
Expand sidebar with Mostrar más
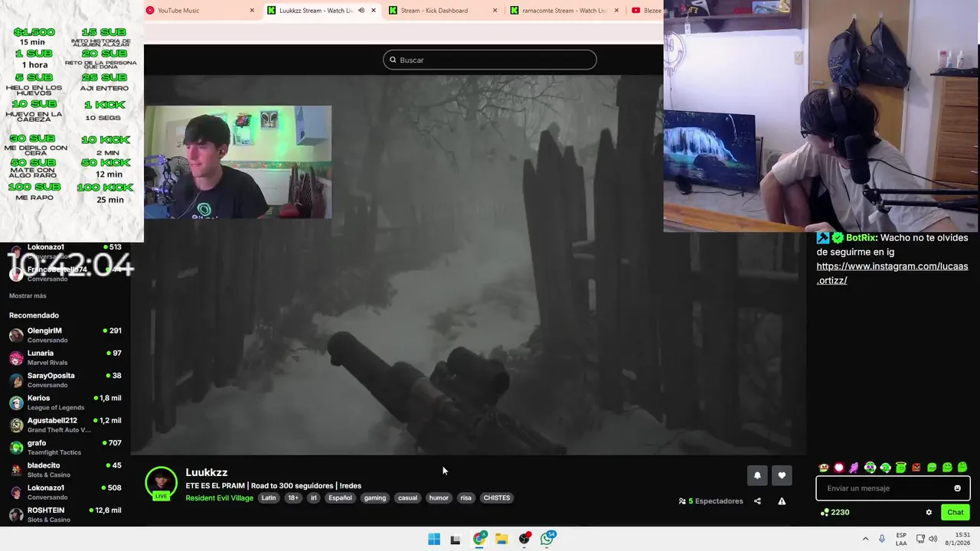click(x=28, y=295)
